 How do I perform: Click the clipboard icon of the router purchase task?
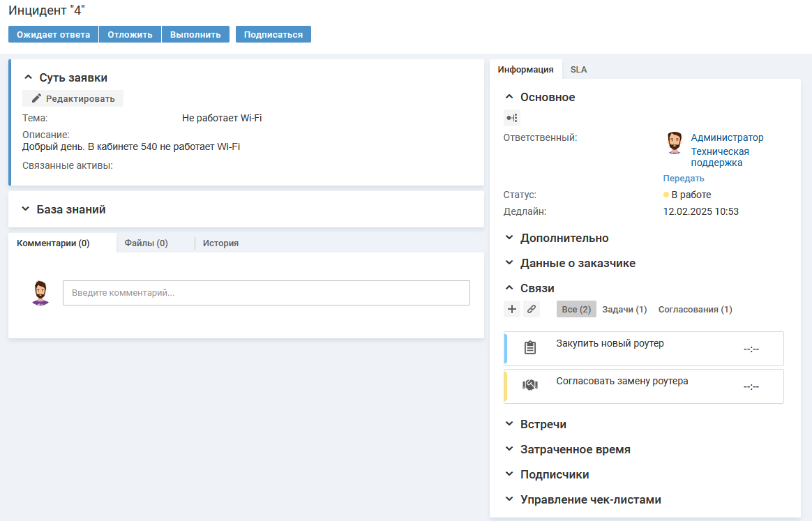[530, 347]
